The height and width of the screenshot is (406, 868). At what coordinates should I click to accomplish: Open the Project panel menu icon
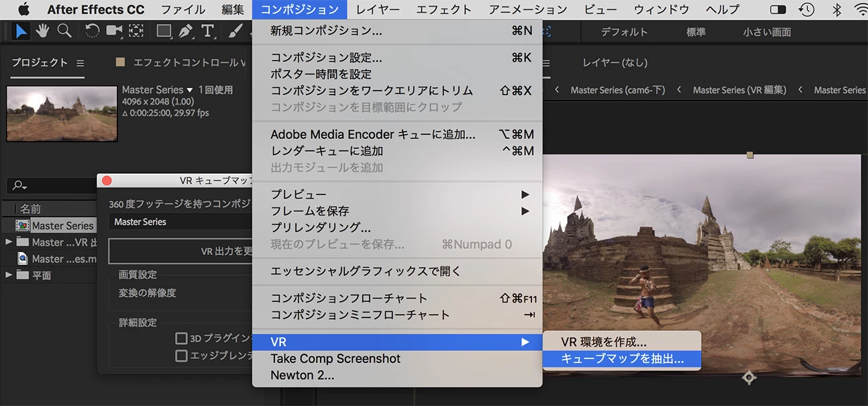point(80,63)
